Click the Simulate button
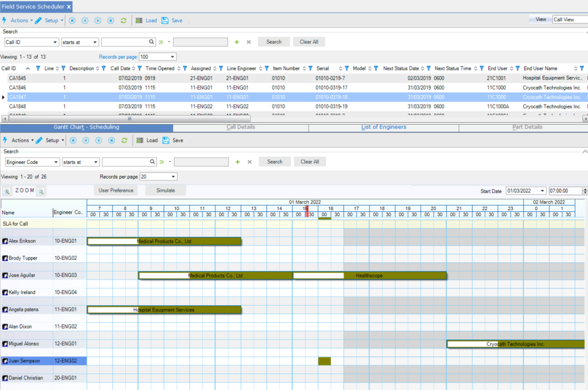 165,190
